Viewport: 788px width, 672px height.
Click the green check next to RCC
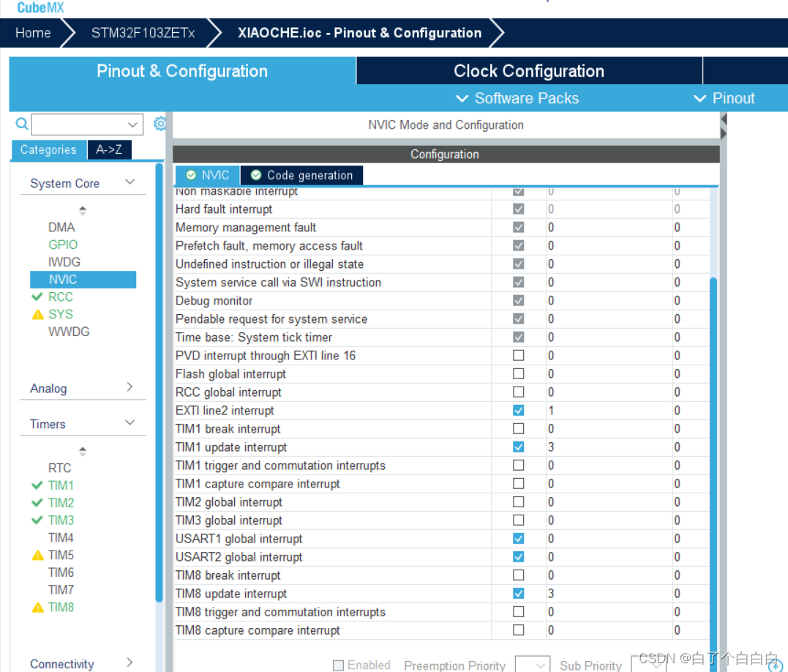[37, 297]
